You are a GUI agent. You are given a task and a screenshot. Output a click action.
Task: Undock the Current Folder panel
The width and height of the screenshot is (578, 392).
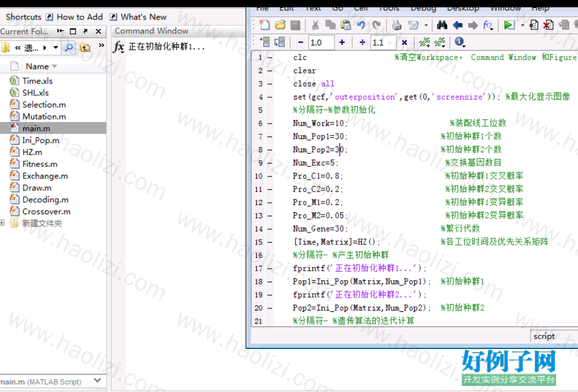point(86,32)
